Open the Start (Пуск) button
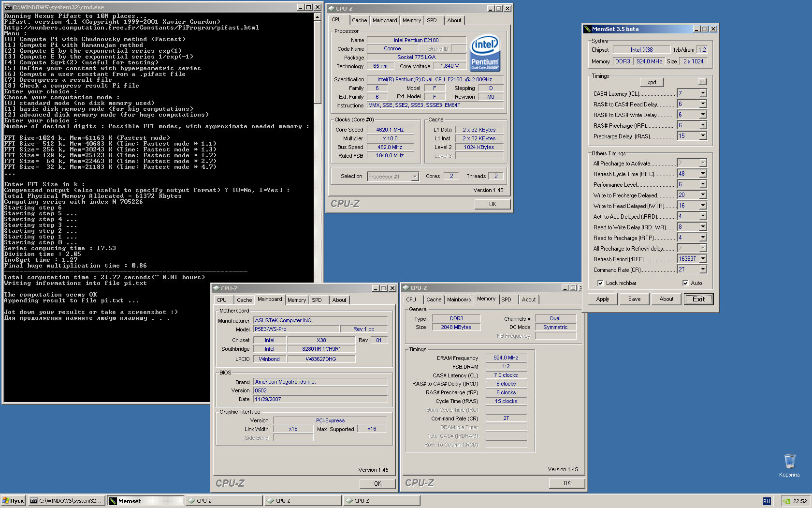The width and height of the screenshot is (812, 508). pyautogui.click(x=13, y=501)
